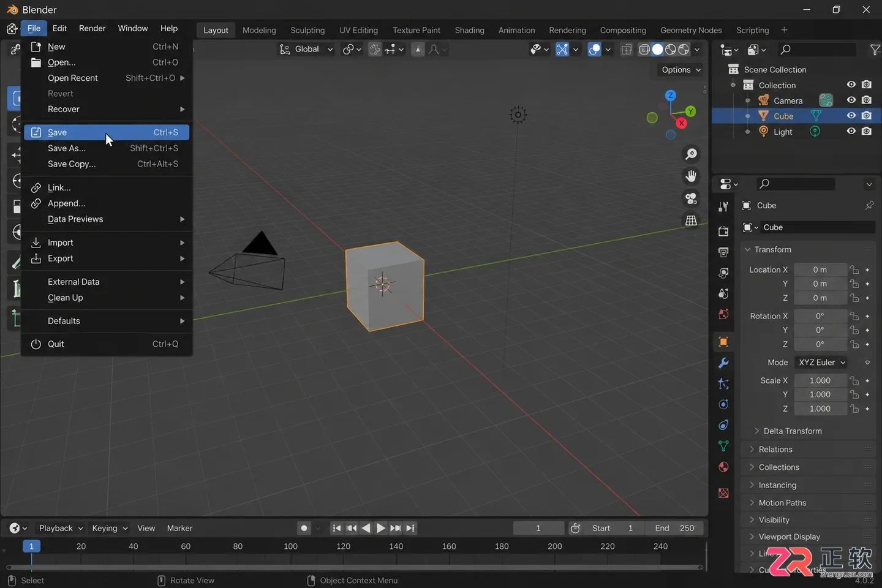882x588 pixels.
Task: Open the Object properties tab icon
Action: [x=723, y=342]
